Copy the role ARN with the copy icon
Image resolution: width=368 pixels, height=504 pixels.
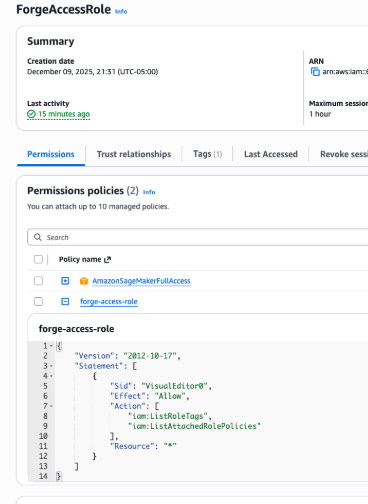[x=315, y=72]
